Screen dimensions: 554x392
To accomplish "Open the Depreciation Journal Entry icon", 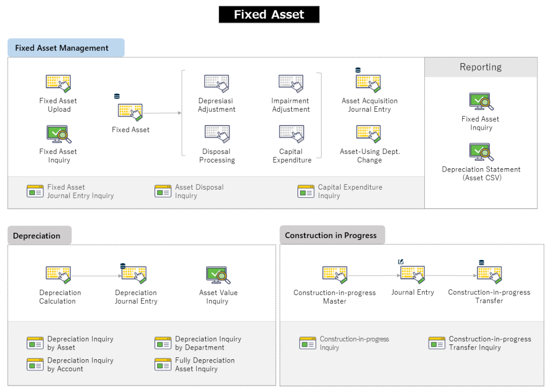I will point(135,276).
